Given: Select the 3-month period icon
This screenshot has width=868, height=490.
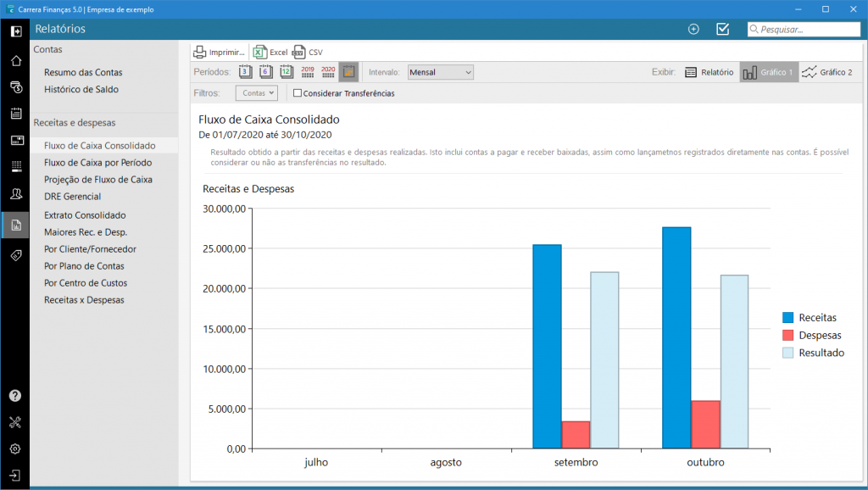Looking at the screenshot, I should pos(245,72).
